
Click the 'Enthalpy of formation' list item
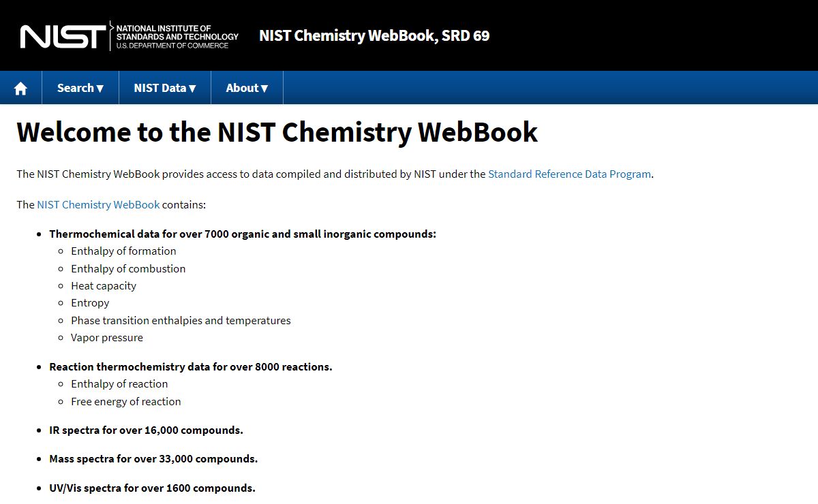point(123,251)
